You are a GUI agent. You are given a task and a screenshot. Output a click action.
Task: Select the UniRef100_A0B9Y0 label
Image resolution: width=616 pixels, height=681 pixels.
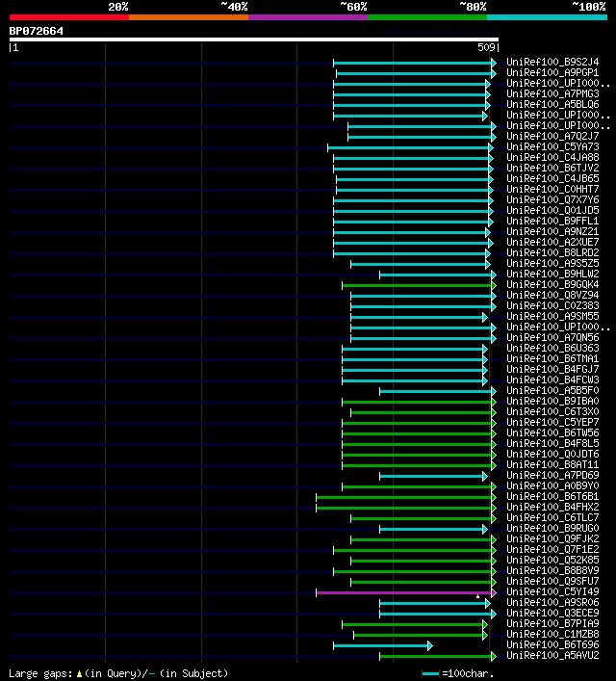click(x=552, y=486)
